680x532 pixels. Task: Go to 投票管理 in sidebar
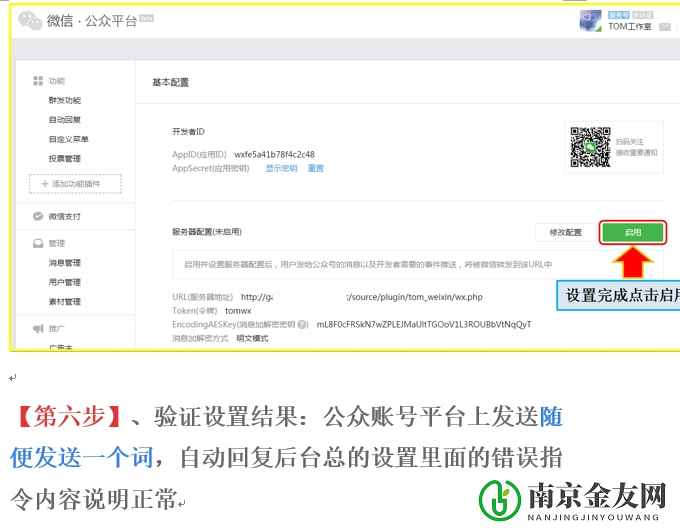[65, 159]
